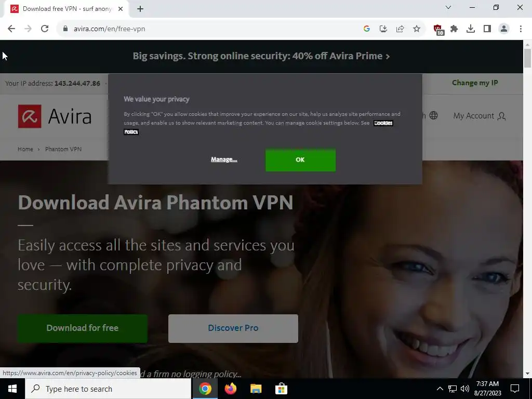Image resolution: width=532 pixels, height=399 pixels.
Task: Click the browser forward arrow
Action: pos(28,29)
